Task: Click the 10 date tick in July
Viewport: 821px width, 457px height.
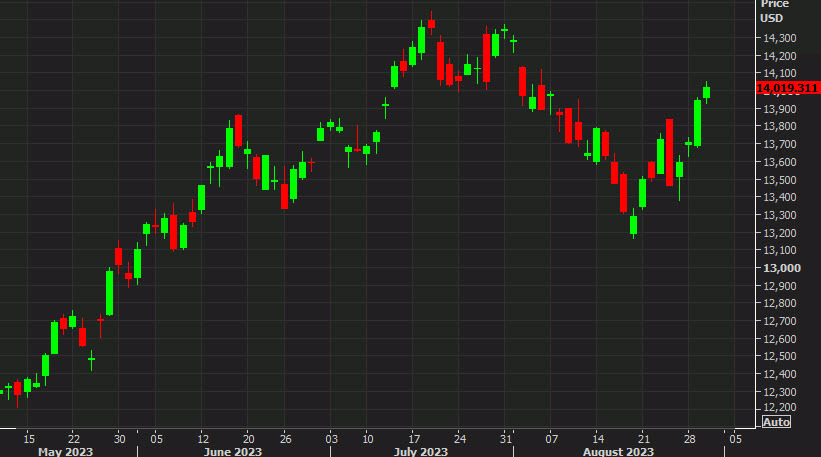Action: click(x=368, y=439)
